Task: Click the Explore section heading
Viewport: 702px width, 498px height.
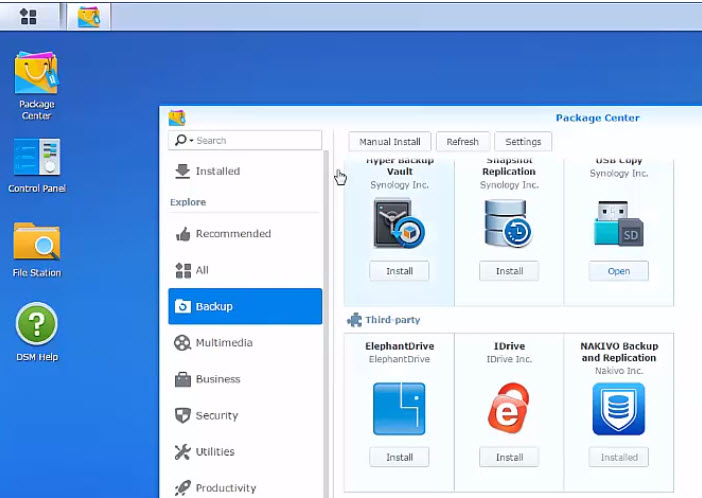Action: point(188,202)
